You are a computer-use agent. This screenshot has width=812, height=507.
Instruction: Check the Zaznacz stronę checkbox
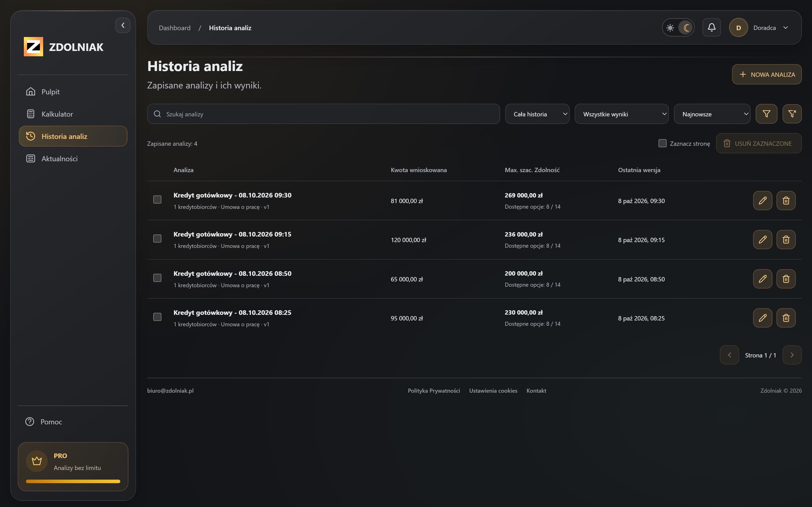(x=662, y=143)
